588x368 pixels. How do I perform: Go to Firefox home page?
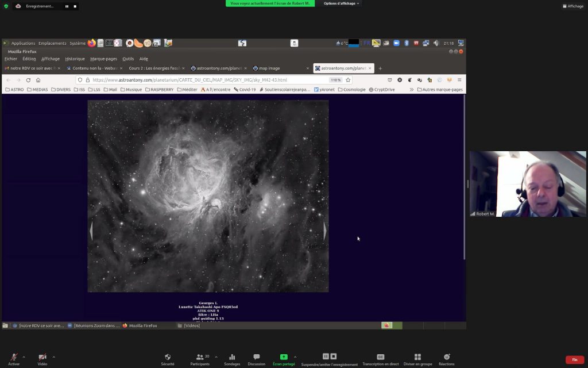[38, 80]
